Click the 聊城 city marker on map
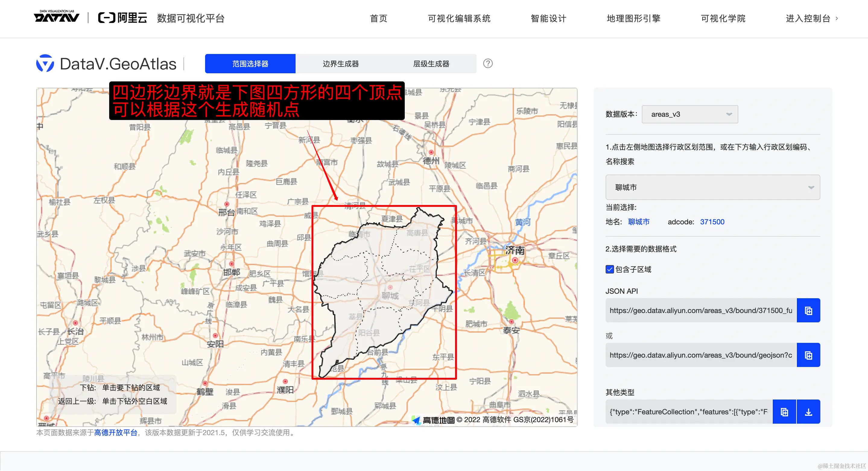Viewport: 868px width, 471px height. point(390,287)
